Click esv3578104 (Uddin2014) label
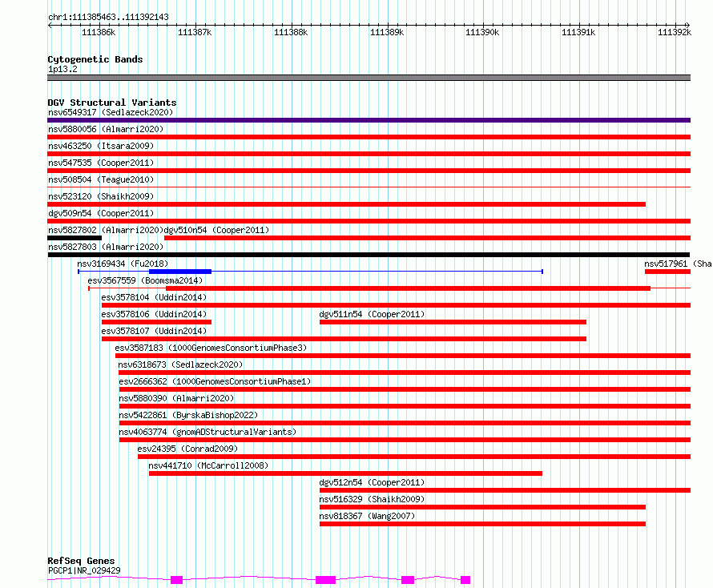The height and width of the screenshot is (588, 713). coord(154,297)
